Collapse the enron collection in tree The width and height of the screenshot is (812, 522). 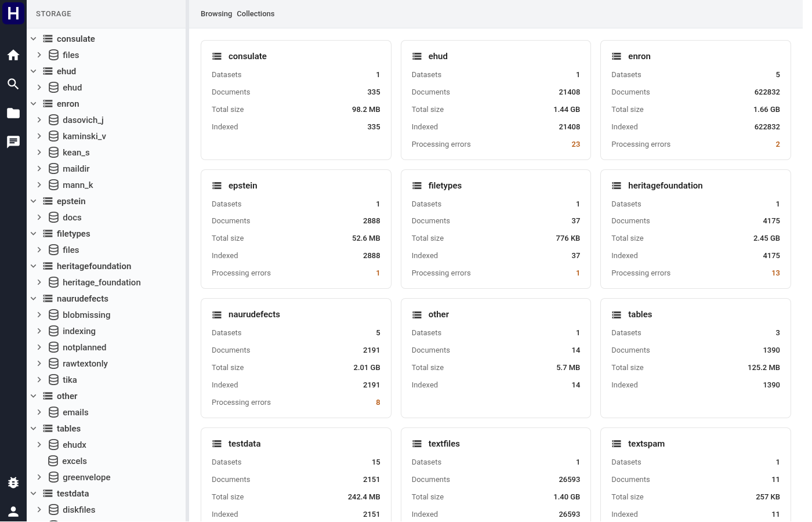(x=34, y=104)
